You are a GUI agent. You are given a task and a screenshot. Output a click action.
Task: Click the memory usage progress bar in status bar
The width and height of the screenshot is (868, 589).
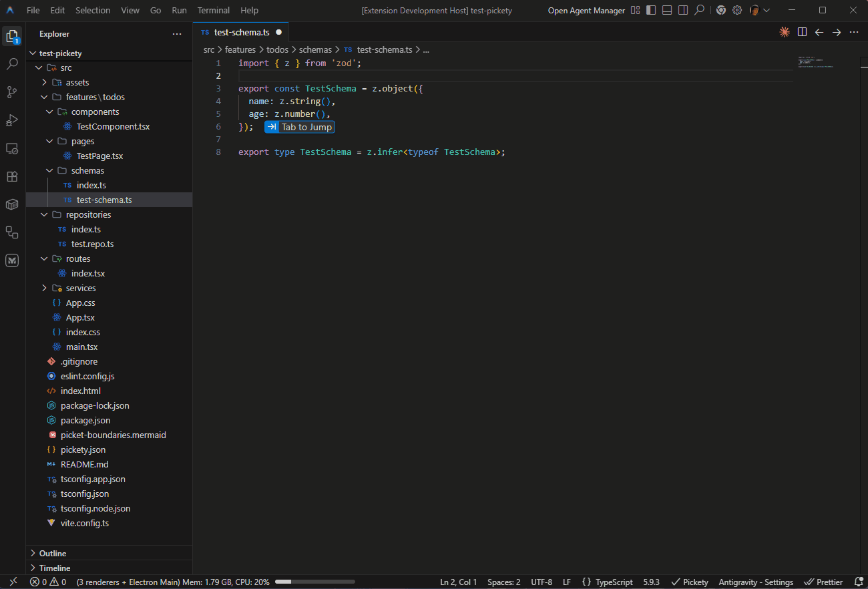coord(314,582)
